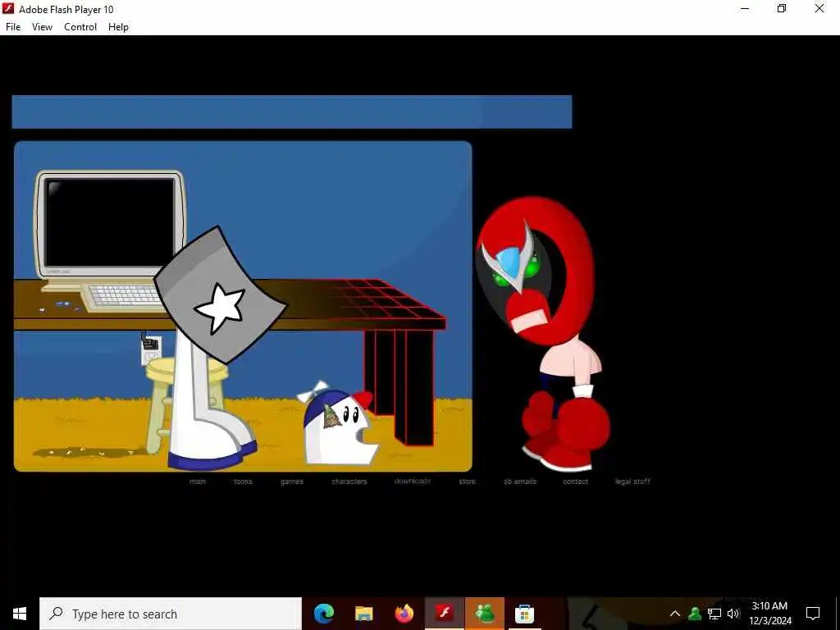Click the green person tray icon
This screenshot has width=840, height=630.
[695, 614]
